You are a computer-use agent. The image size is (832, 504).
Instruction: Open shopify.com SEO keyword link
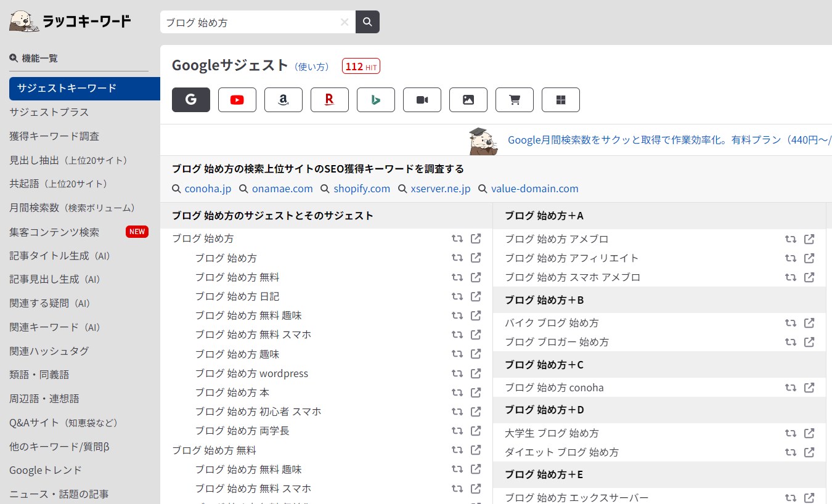coord(362,189)
